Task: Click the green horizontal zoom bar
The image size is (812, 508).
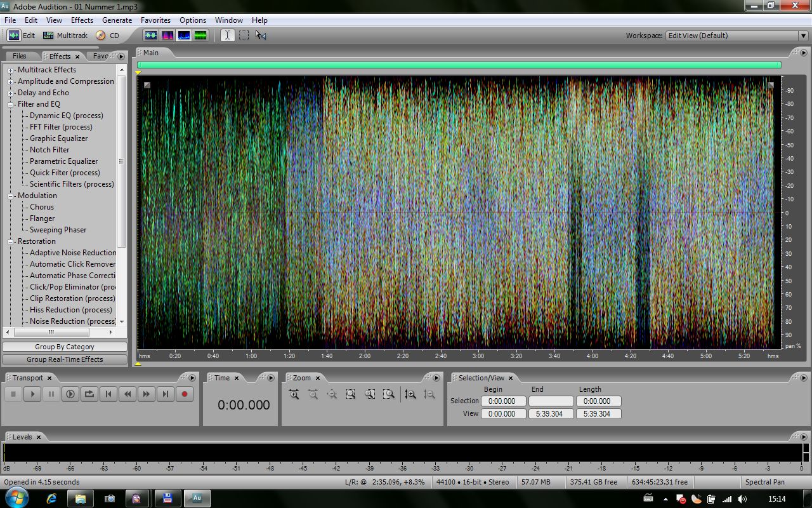Action: [x=459, y=65]
